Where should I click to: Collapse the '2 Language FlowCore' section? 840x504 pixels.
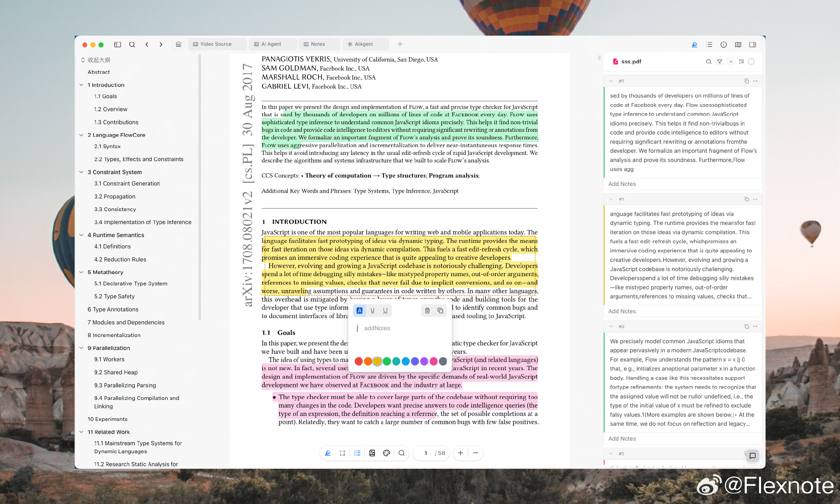tap(81, 135)
